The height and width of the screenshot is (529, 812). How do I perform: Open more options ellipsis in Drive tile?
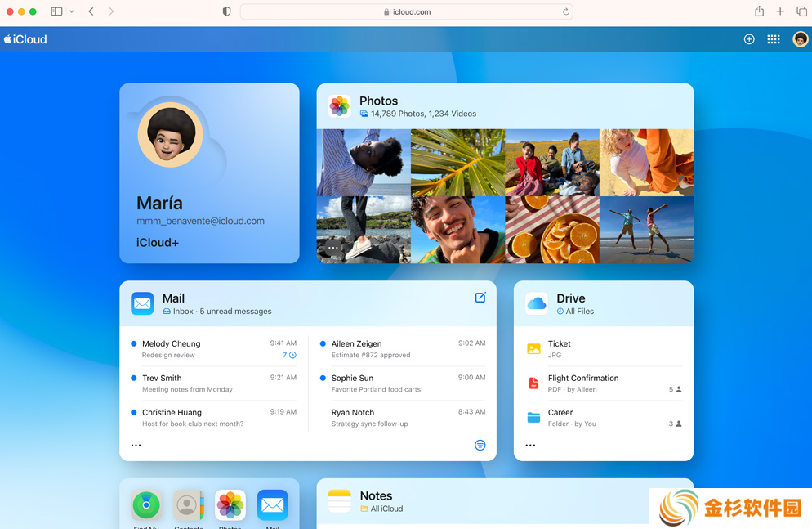point(530,445)
